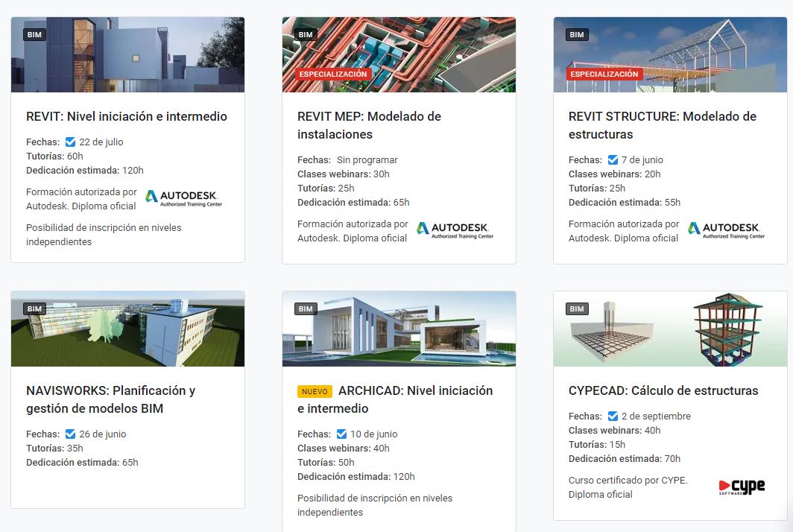The width and height of the screenshot is (793, 532).
Task: Click the 2 de septiembre date text
Action: click(656, 417)
